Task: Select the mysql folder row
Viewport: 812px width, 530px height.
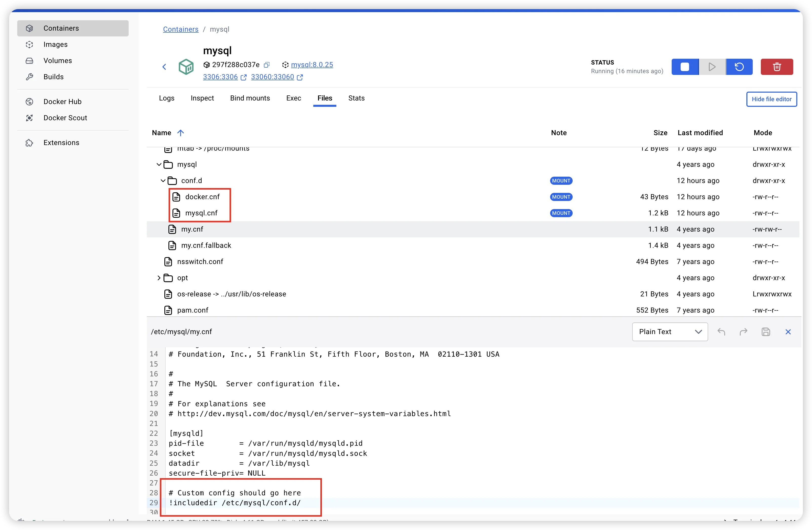Action: tap(473, 165)
